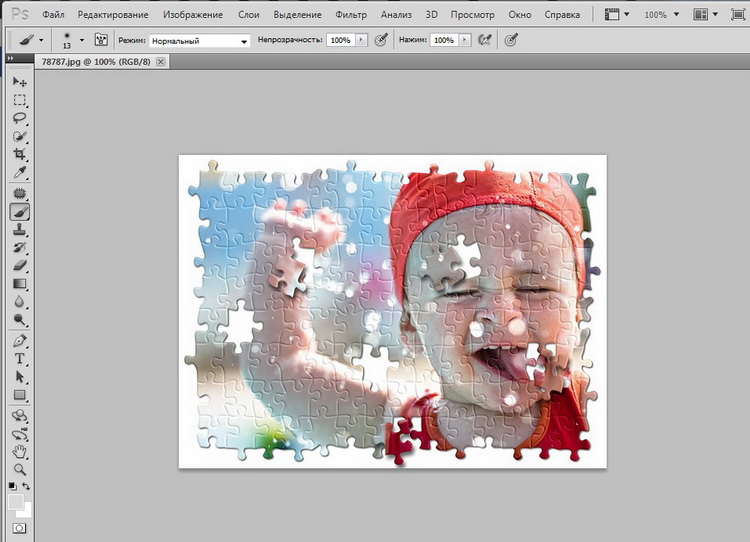Open the Фильтр menu

[351, 16]
